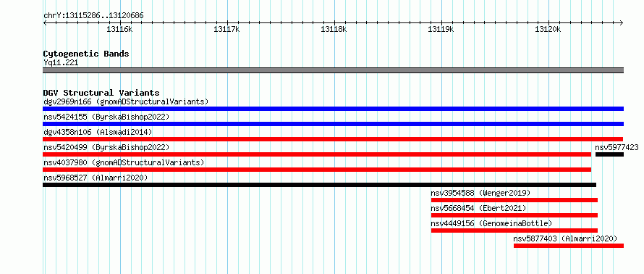
Task: Click the red bar for nsv4037980
Action: (x=317, y=170)
